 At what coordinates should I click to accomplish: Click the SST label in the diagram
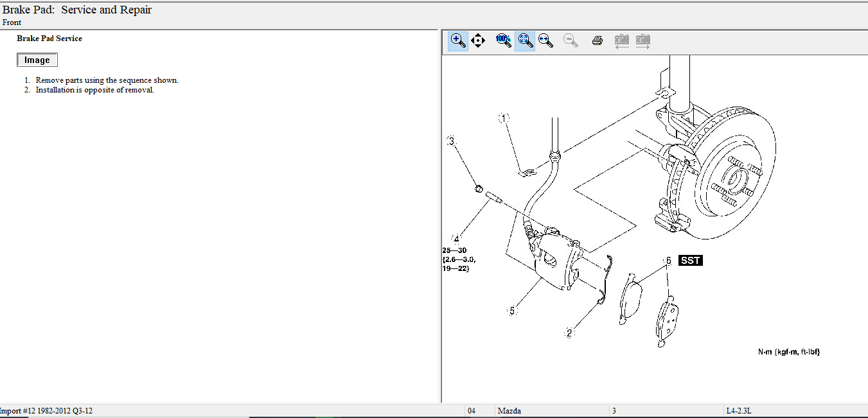coord(691,261)
